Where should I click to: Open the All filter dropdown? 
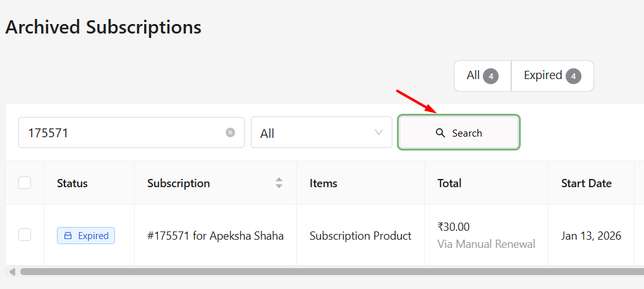[321, 133]
